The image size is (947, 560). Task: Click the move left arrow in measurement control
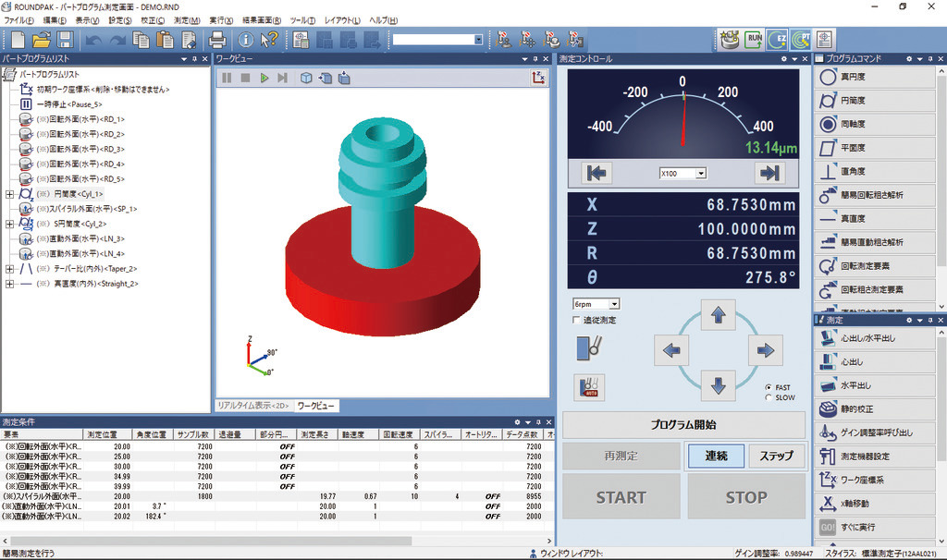click(x=671, y=350)
